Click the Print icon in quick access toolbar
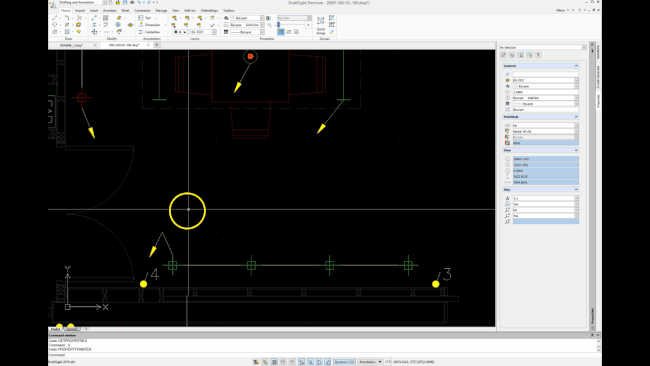Screen dimensions: 650x366 pos(132,2)
